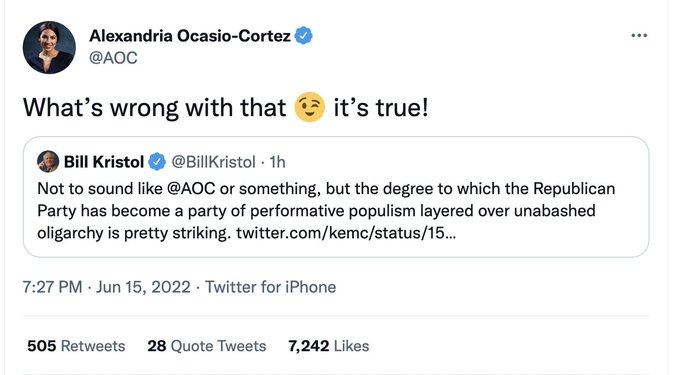
Task: Follow the @AOC mention in Kristol's tweet
Action: pos(191,189)
